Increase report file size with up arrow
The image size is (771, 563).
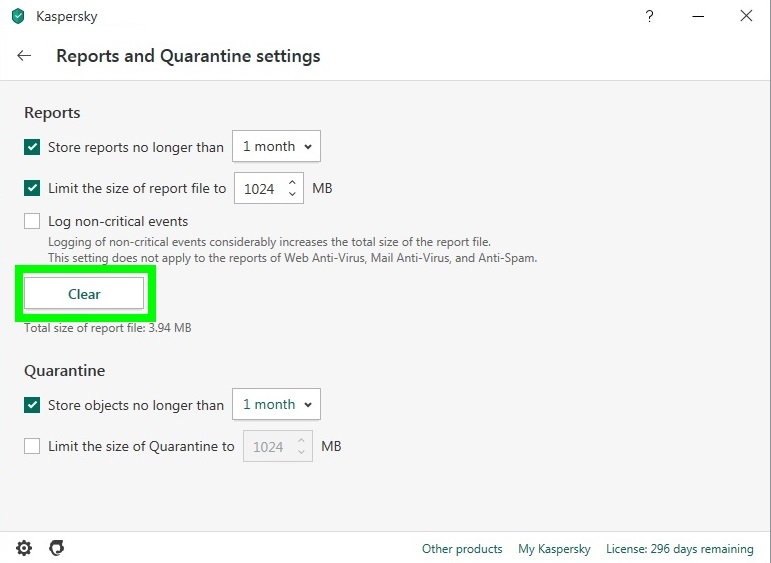(x=292, y=182)
